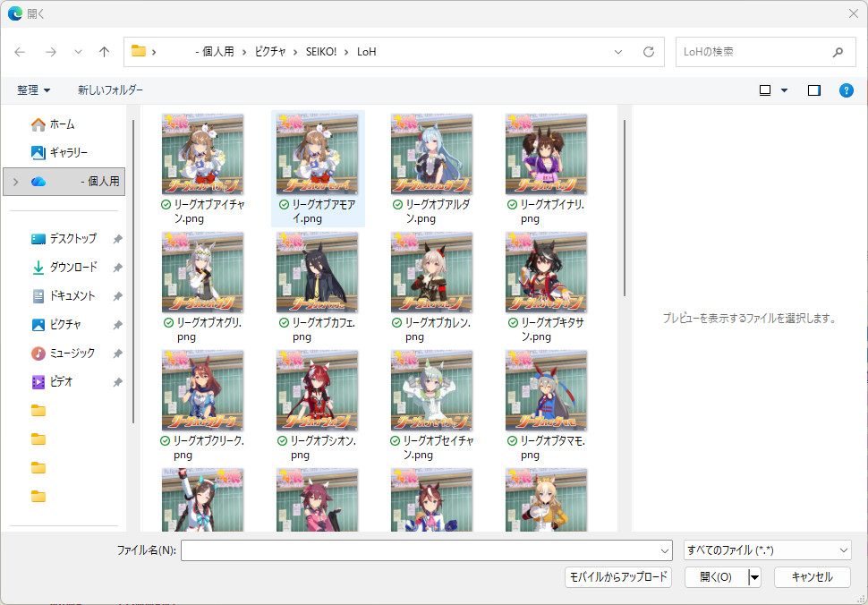Create folder with 新しいフォルダー
Screen dimensions: 868x605
point(110,90)
